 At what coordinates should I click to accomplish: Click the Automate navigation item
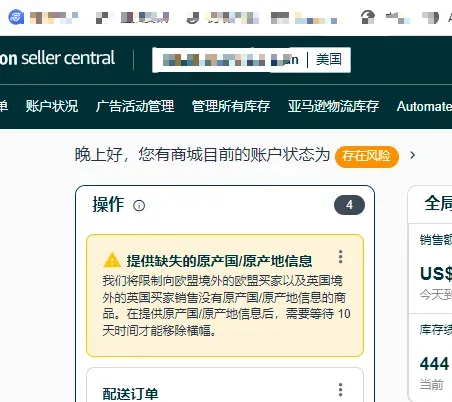point(424,106)
